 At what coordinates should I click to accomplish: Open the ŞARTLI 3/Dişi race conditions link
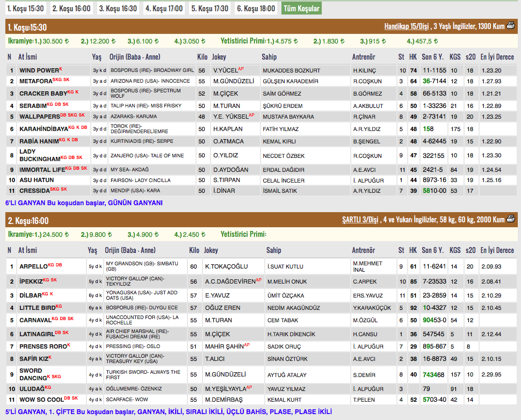[x=360, y=220]
